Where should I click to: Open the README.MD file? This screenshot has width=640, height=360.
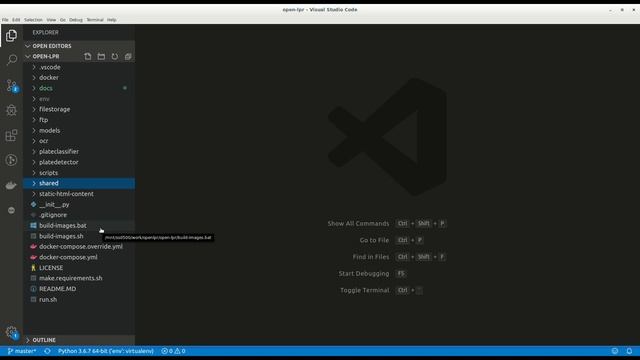coord(79,289)
